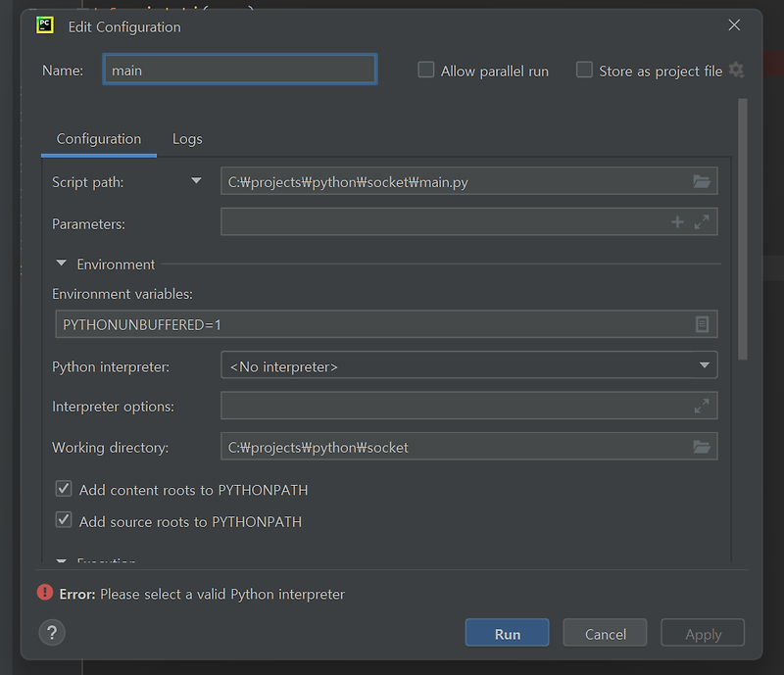Click the plus icon in Parameters field
Image resolution: width=784 pixels, height=675 pixels.
[677, 222]
